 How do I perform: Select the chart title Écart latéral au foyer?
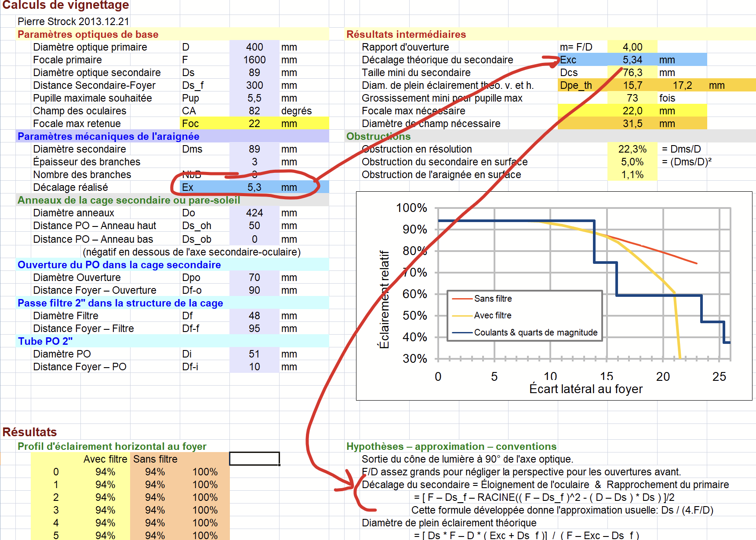(x=586, y=389)
